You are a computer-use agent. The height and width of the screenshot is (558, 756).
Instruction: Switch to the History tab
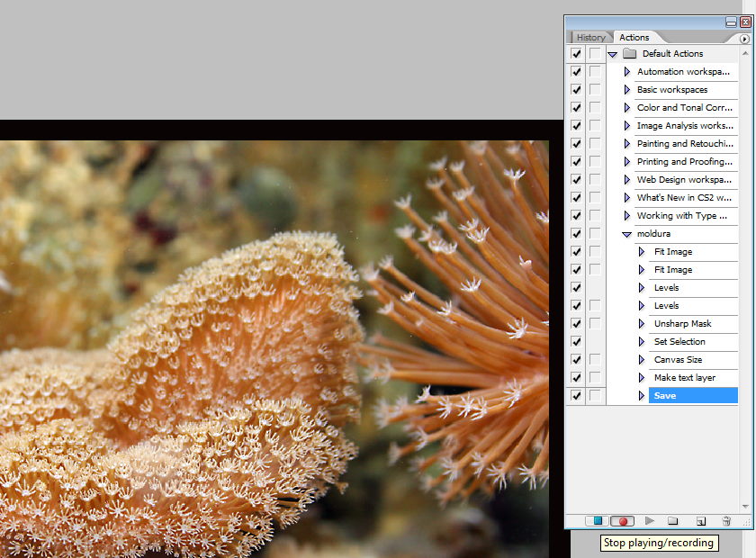(591, 38)
